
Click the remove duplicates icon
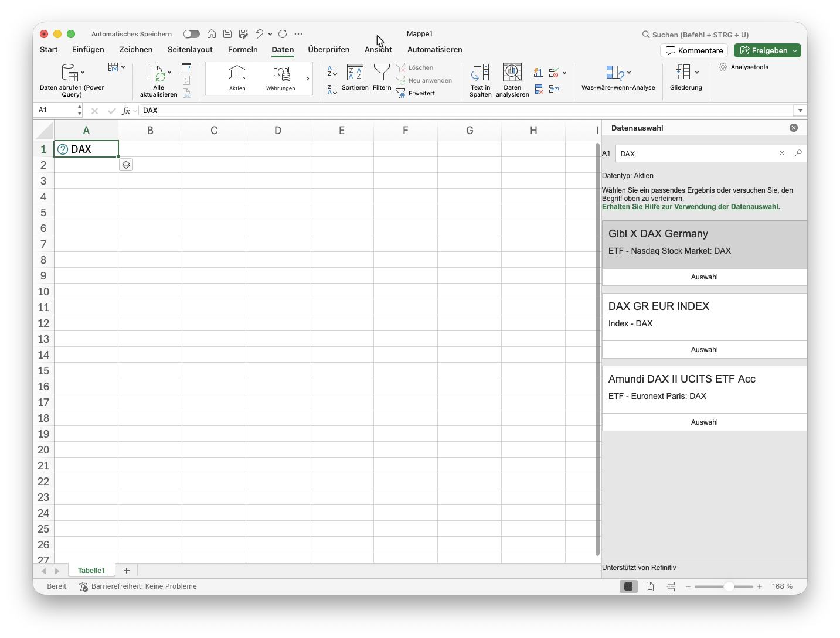(x=539, y=89)
